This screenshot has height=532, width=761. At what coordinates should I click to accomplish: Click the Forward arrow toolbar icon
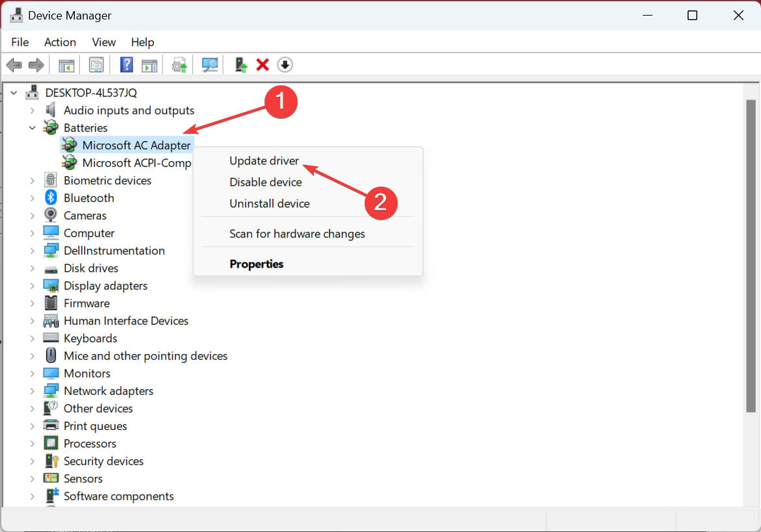[36, 64]
